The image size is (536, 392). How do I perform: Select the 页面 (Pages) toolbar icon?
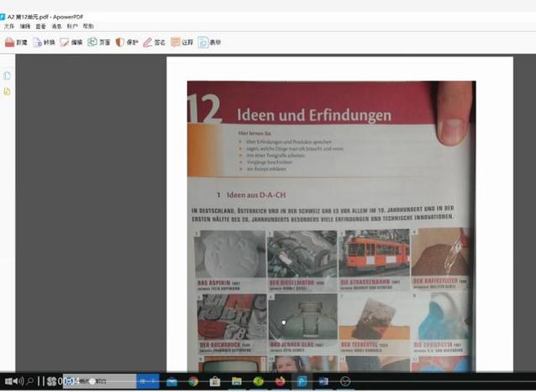coord(98,42)
